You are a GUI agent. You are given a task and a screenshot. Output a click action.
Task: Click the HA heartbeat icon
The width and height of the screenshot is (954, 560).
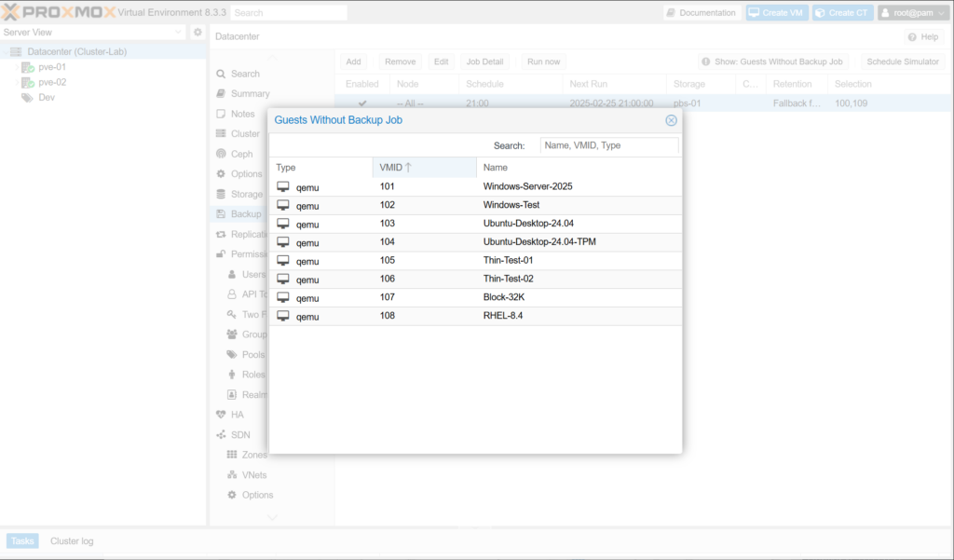click(221, 415)
